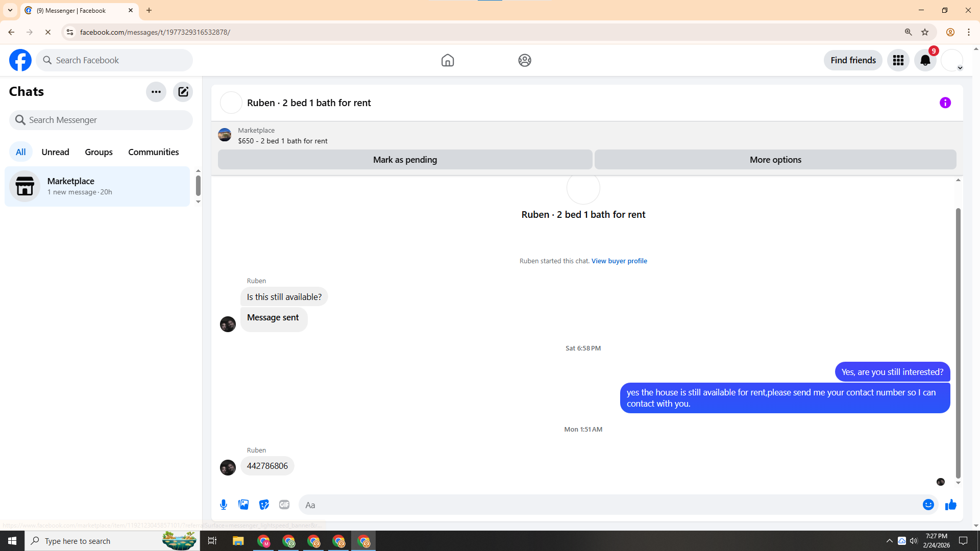
Task: Open chats options three-dot menu
Action: click(x=156, y=92)
